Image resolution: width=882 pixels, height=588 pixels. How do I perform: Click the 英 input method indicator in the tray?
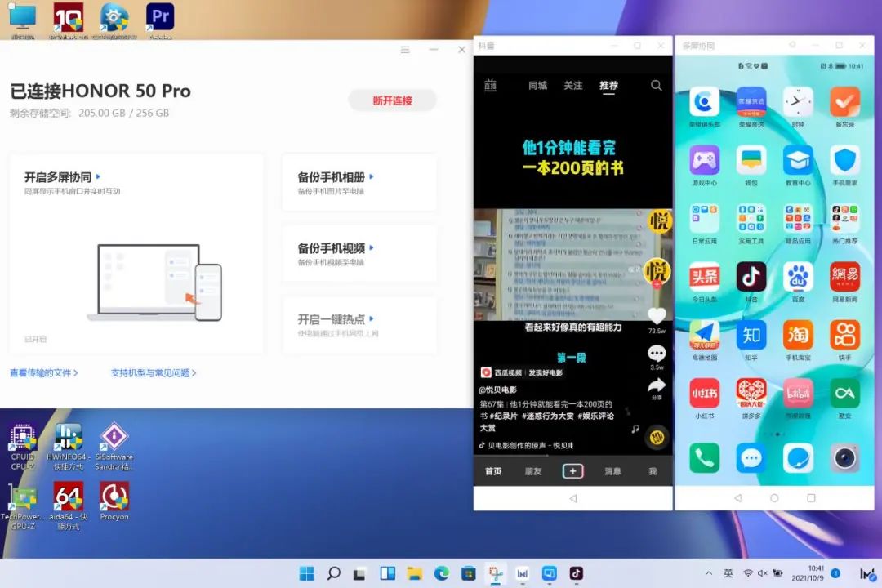tap(728, 573)
